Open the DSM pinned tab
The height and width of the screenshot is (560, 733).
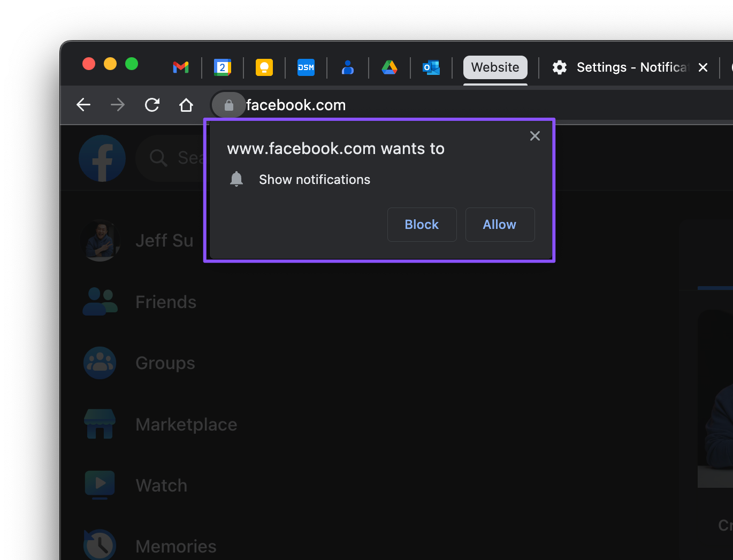tap(306, 67)
